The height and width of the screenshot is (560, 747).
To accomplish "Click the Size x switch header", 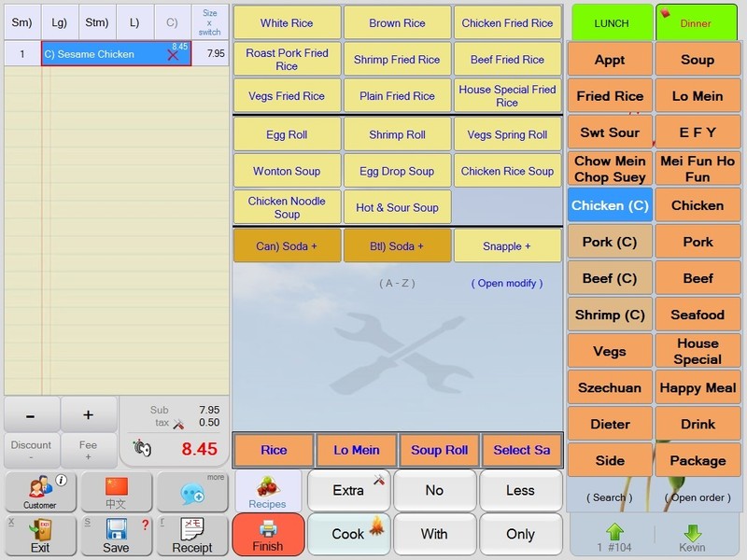I will (x=210, y=21).
